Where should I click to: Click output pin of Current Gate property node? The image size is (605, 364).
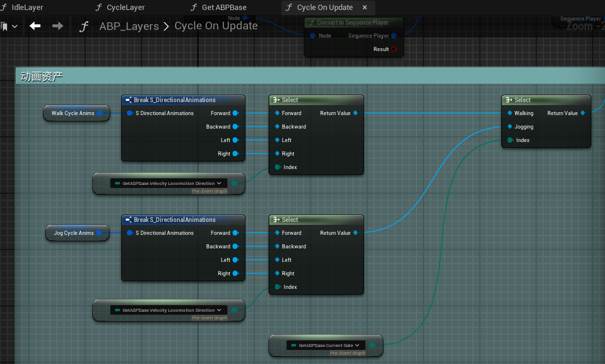click(x=372, y=345)
